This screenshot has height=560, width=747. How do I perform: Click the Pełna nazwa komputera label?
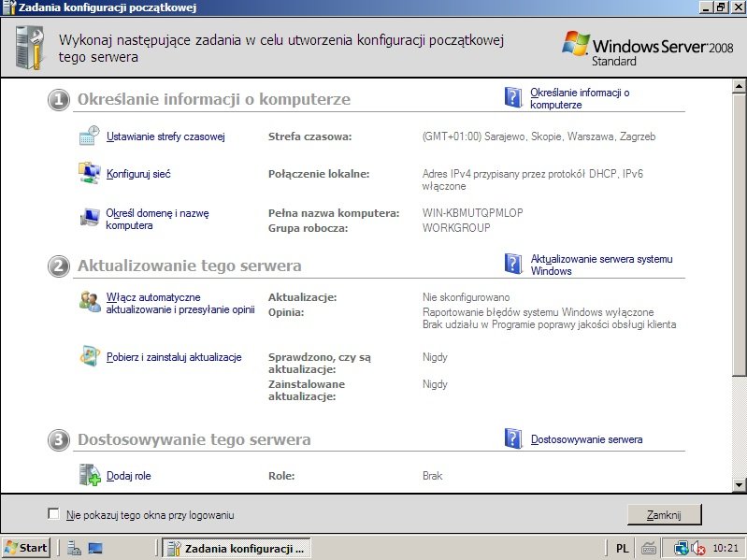[x=334, y=213]
